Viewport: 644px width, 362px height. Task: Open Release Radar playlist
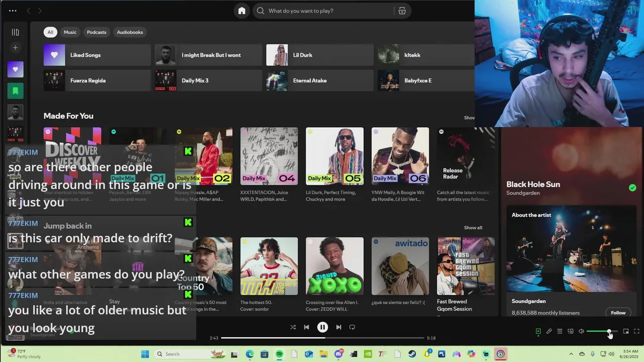[x=466, y=156]
